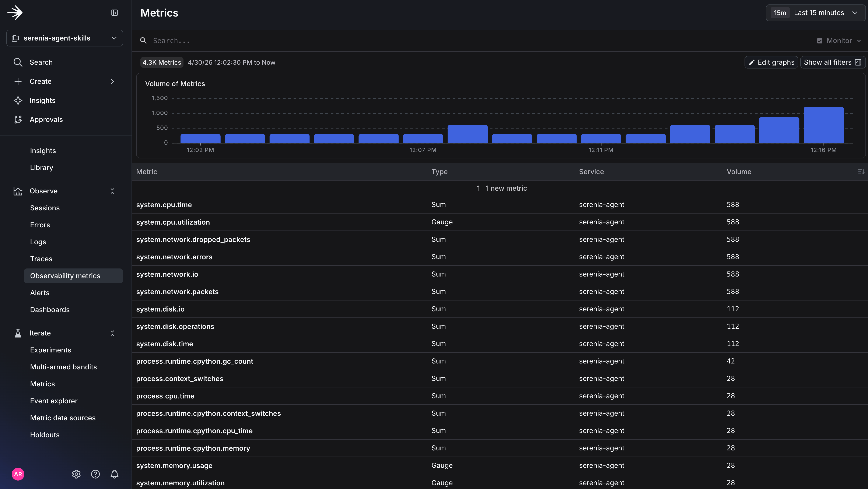
Task: Click the tallest bar at 12:16 PM in chart
Action: click(823, 125)
